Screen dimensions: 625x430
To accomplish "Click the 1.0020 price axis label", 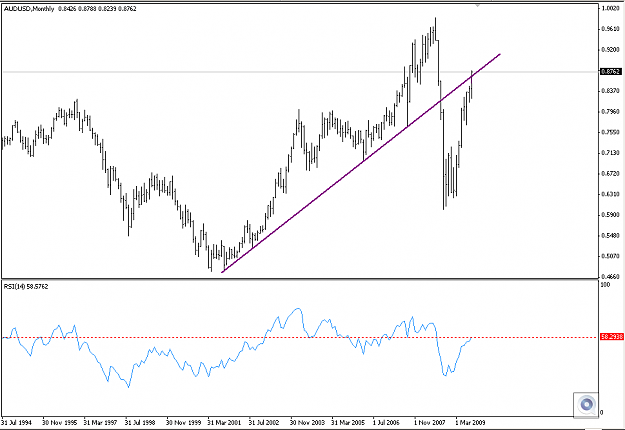I will coord(610,8).
